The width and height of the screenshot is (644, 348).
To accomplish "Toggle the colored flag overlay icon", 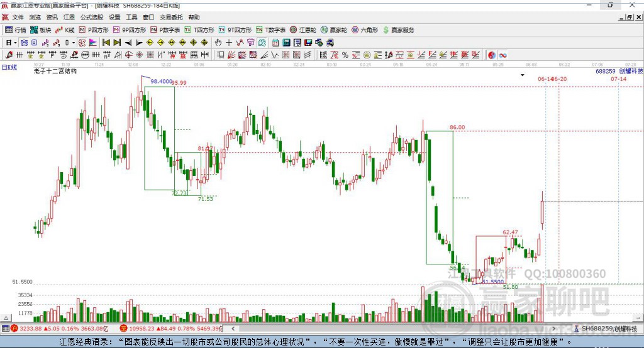I will [x=93, y=43].
